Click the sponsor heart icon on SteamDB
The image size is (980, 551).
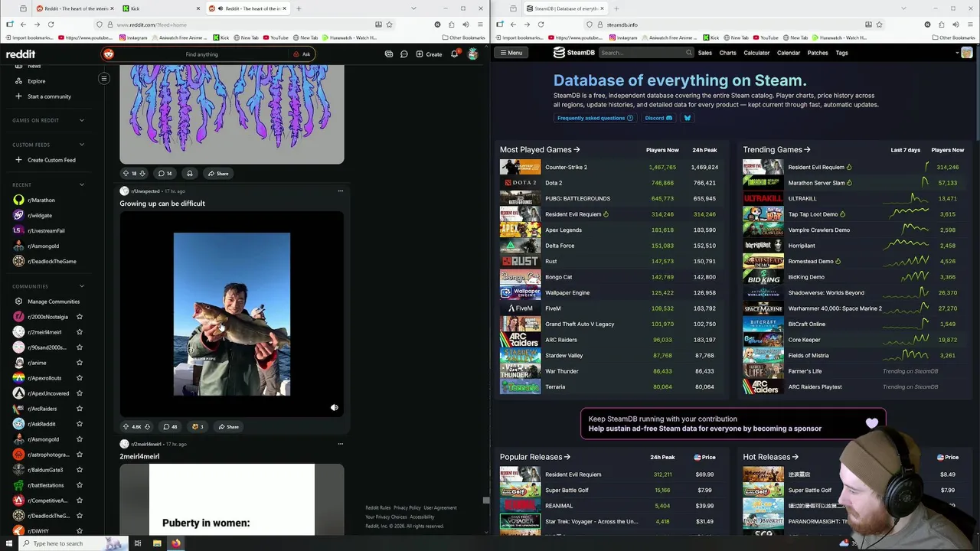pos(872,423)
